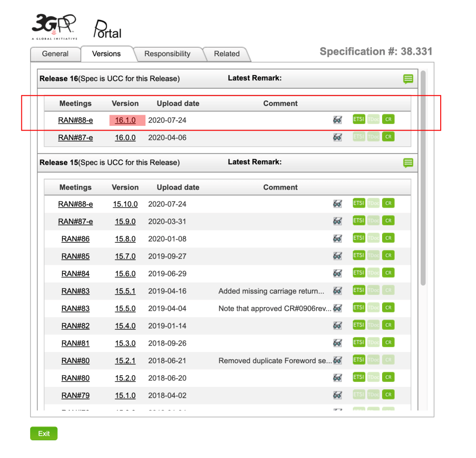
Task: Open the CR icon for version 16.0.0
Action: coord(388,137)
